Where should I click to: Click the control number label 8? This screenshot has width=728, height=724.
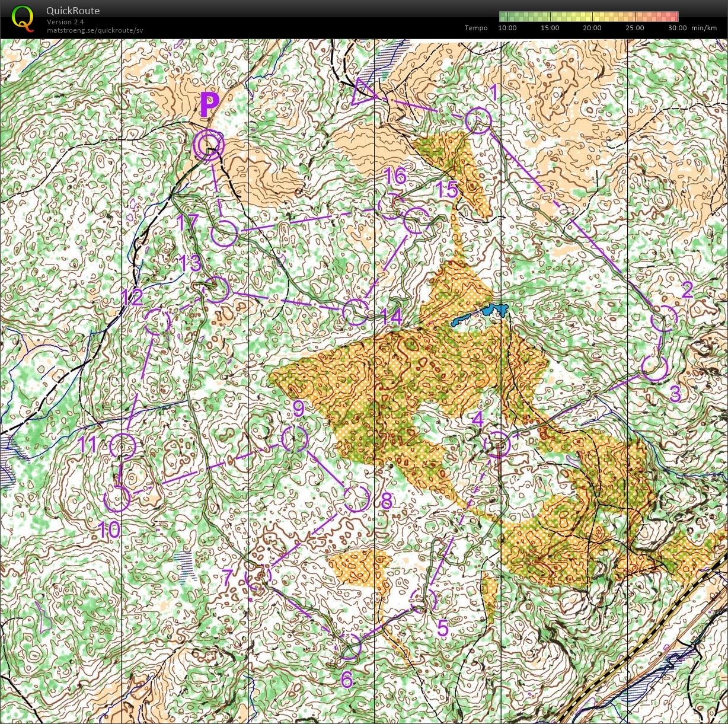[387, 501]
